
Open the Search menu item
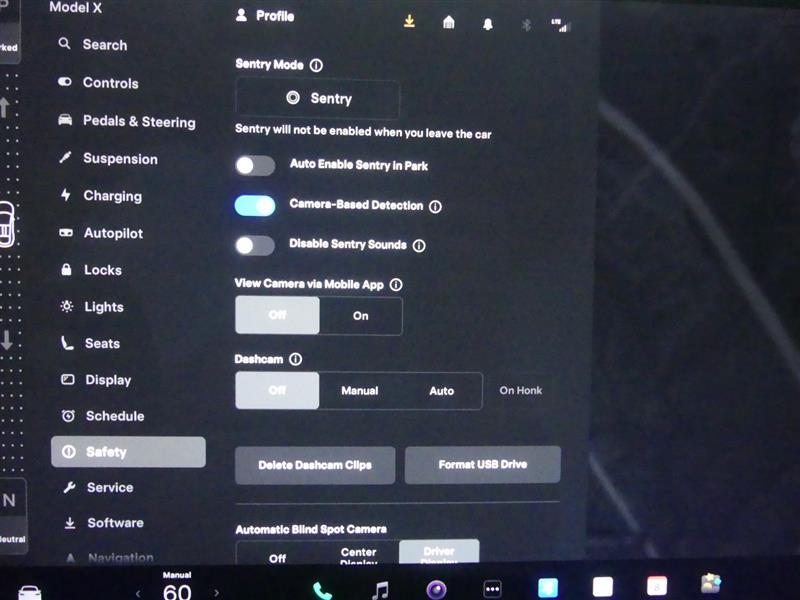point(93,45)
